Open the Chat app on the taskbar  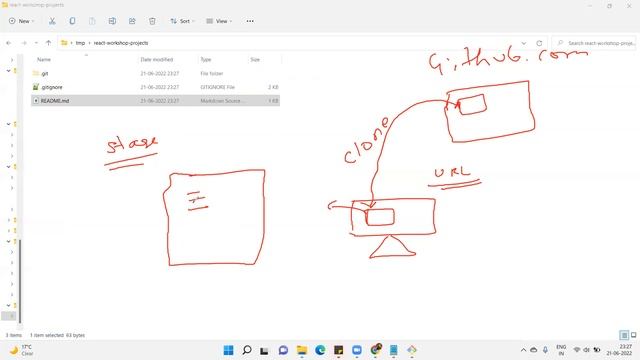click(283, 350)
